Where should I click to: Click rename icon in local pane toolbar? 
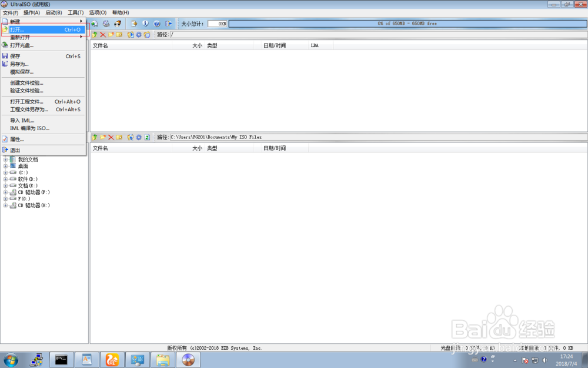[x=119, y=137]
